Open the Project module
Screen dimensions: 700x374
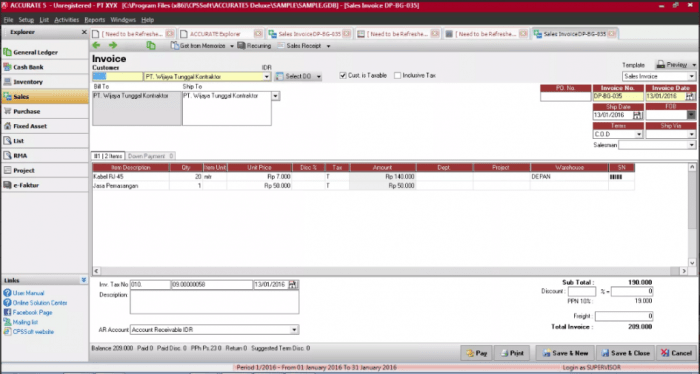tap(45, 170)
